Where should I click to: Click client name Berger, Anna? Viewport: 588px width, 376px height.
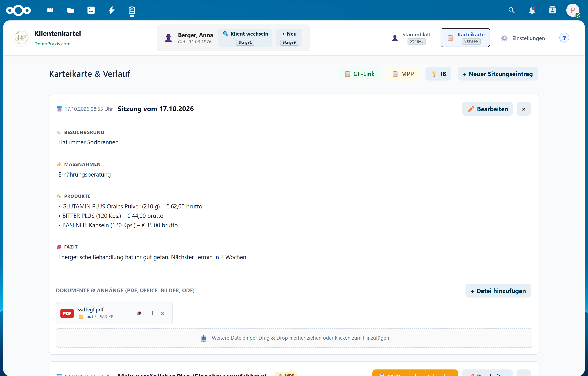click(195, 35)
